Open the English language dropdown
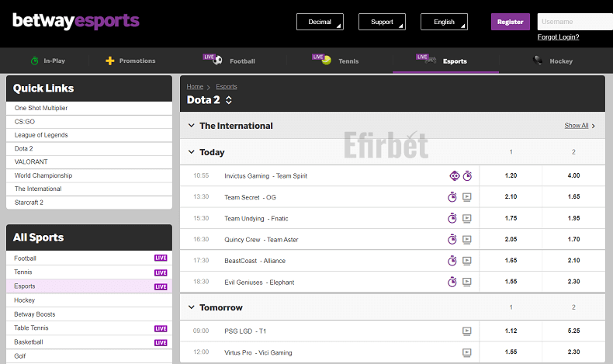 tap(444, 22)
